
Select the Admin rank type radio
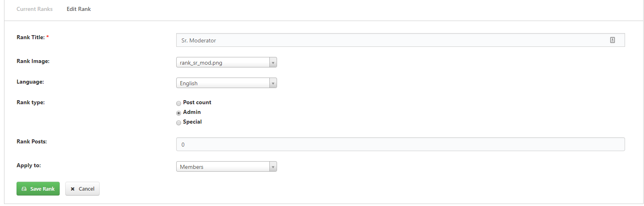(x=179, y=113)
